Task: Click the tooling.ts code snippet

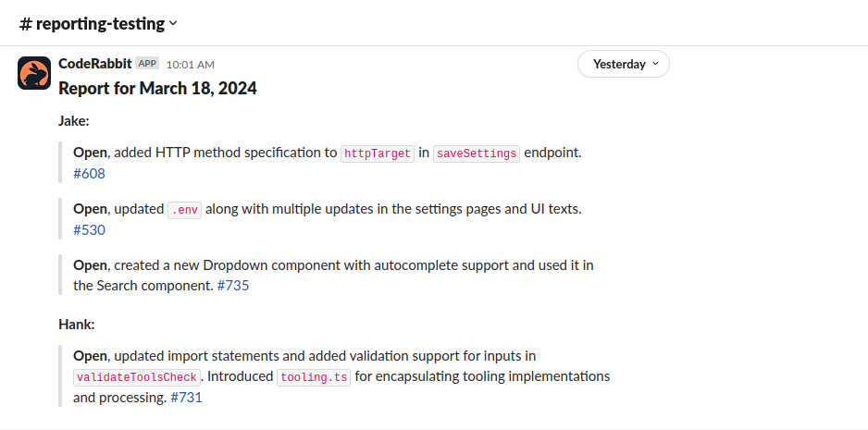Action: pyautogui.click(x=314, y=377)
